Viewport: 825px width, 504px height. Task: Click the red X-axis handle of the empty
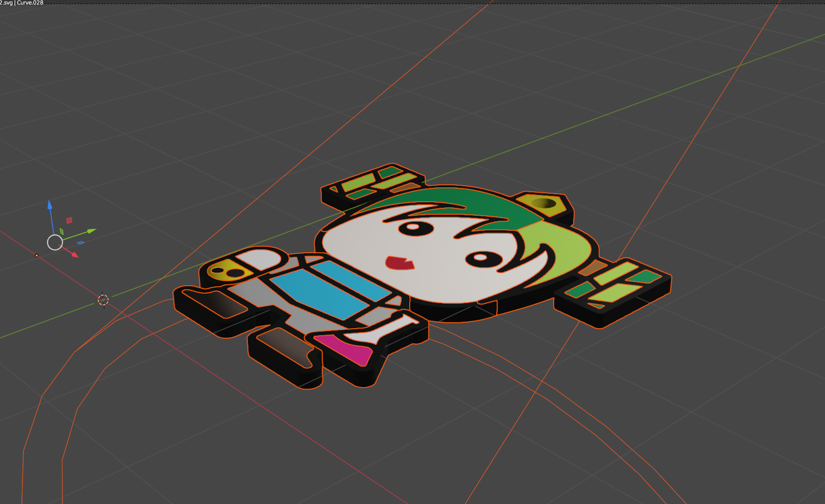tap(74, 255)
